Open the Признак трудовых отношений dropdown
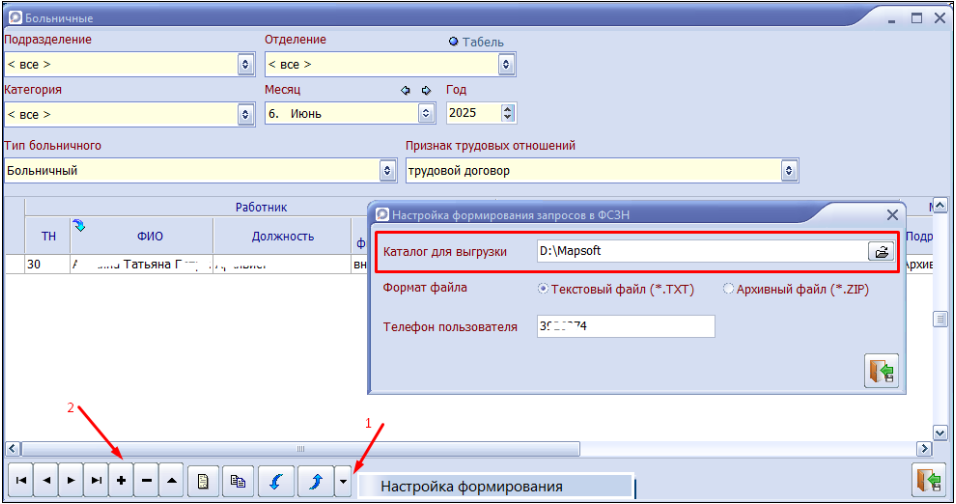Screen dimensions: 956x504 [x=788, y=171]
